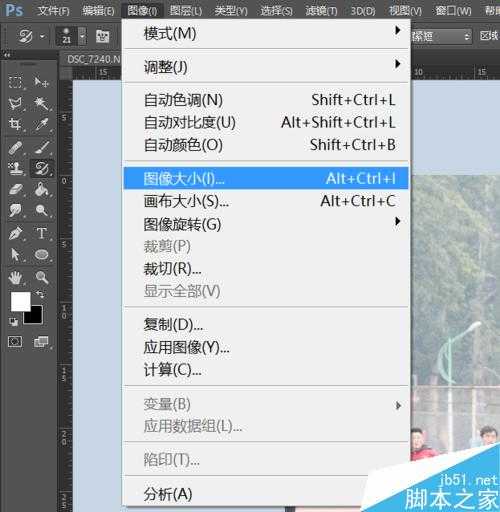Select the Ellipse shape tool

click(41, 254)
